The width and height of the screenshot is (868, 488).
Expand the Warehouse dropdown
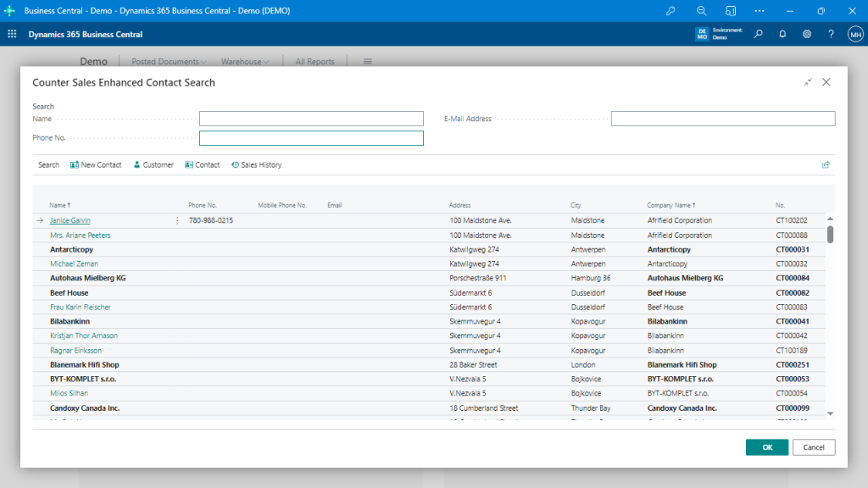(242, 61)
